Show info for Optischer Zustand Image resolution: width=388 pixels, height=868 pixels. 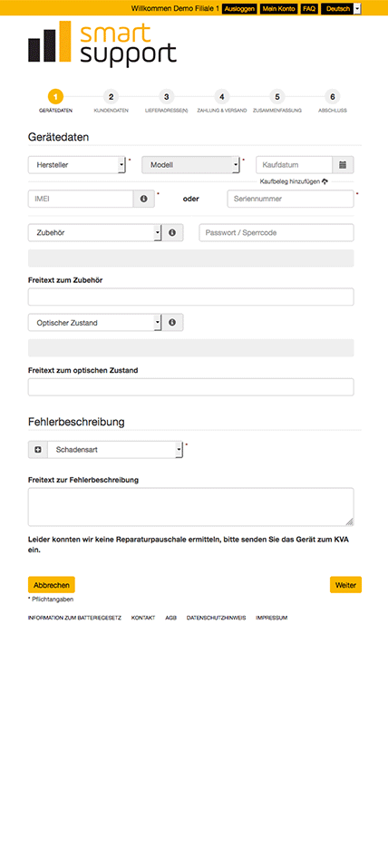point(172,322)
